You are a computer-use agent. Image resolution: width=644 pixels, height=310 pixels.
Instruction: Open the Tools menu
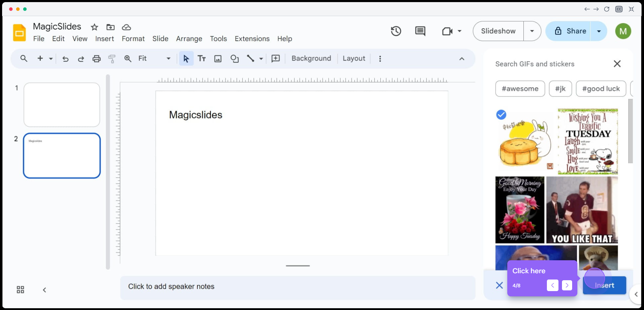pyautogui.click(x=218, y=39)
